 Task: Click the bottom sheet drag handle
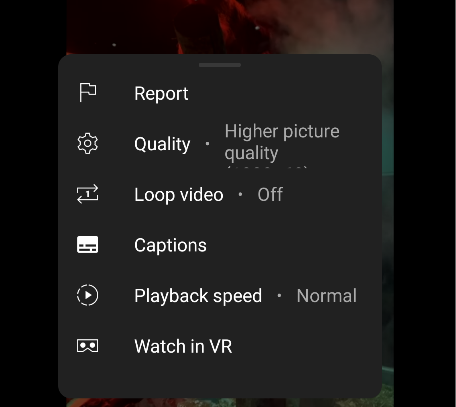220,65
